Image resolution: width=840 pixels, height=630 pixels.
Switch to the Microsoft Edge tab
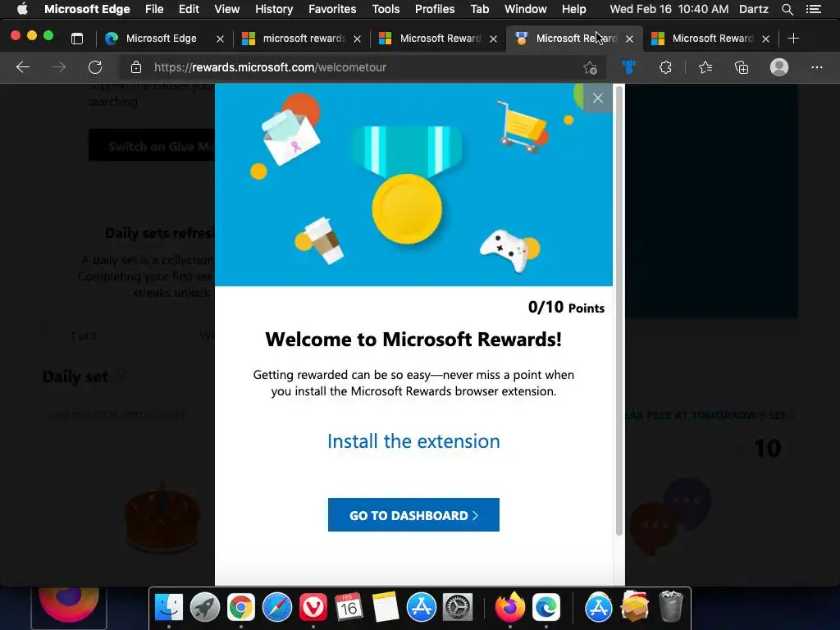point(162,39)
